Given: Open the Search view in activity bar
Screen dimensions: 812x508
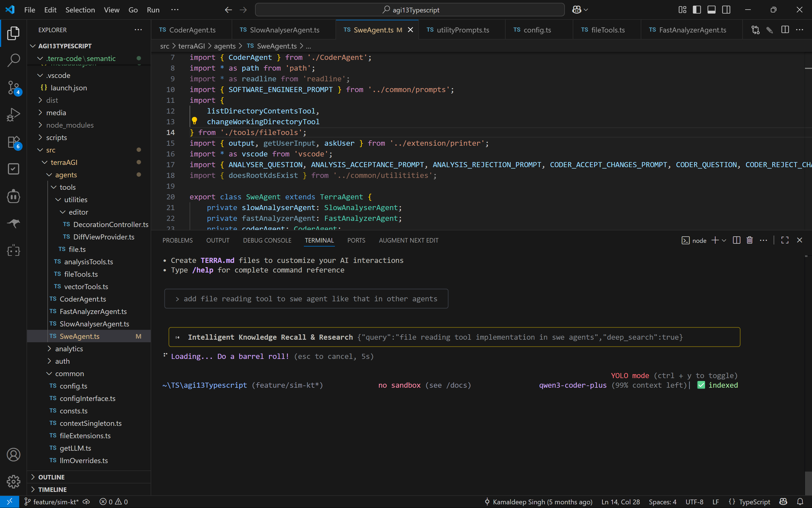Looking at the screenshot, I should pyautogui.click(x=14, y=60).
